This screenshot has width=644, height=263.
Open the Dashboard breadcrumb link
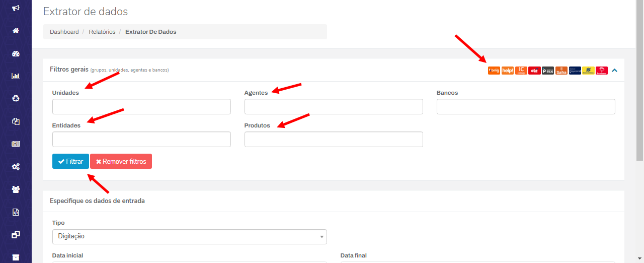[x=64, y=32]
